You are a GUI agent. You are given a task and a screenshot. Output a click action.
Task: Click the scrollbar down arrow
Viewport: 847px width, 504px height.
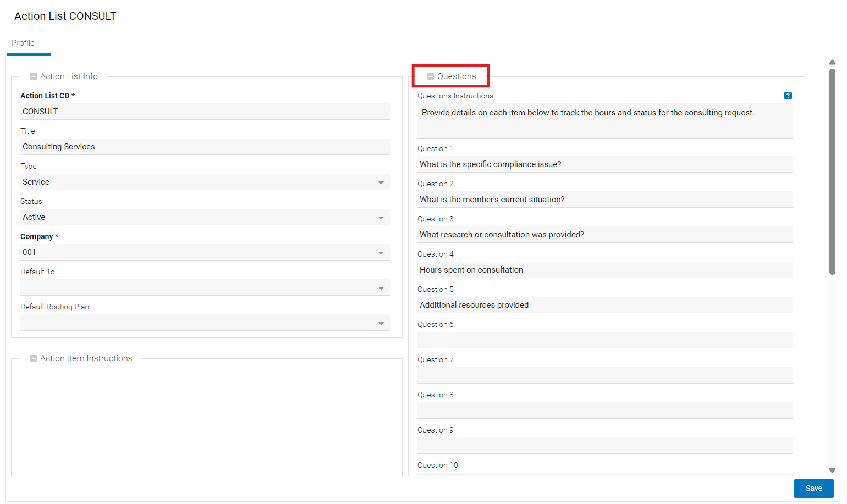pos(832,470)
